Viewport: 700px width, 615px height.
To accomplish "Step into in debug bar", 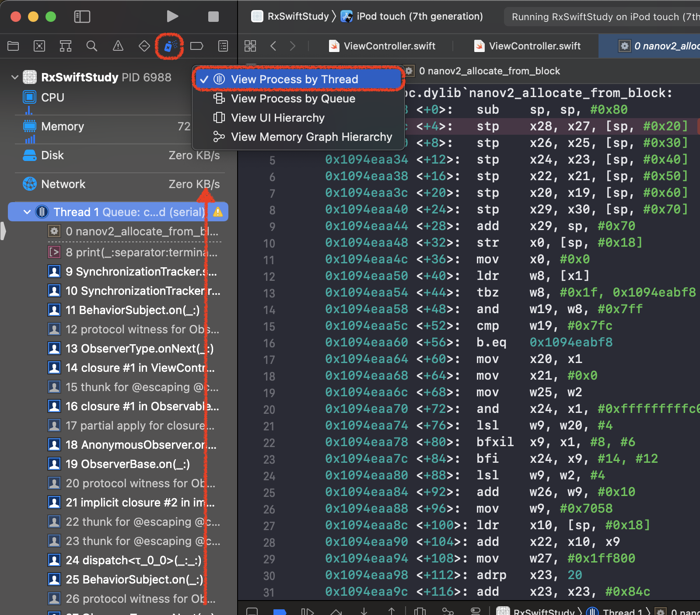I will pos(364,611).
